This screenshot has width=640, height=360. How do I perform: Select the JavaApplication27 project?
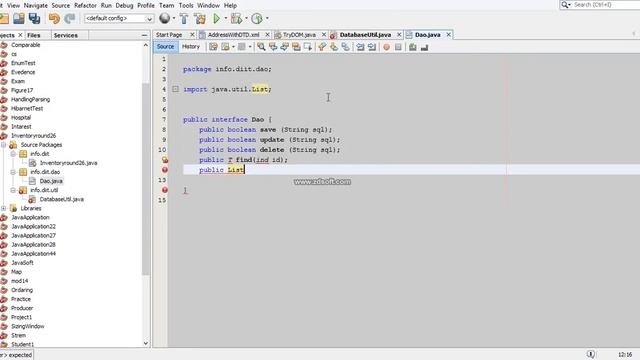(x=33, y=236)
